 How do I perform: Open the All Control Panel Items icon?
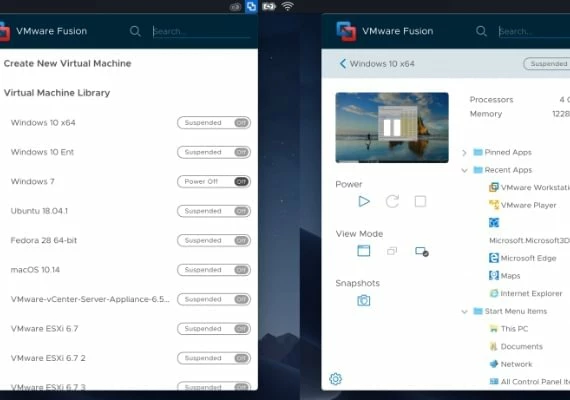pos(494,381)
